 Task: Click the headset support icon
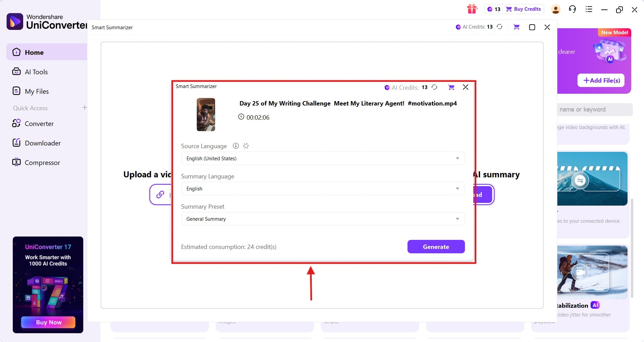point(572,9)
